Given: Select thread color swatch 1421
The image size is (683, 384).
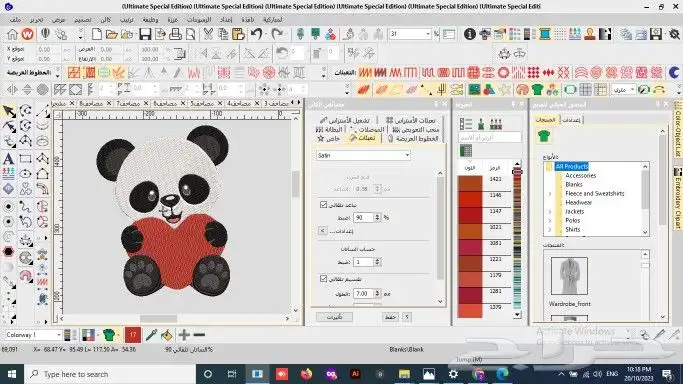Looking at the screenshot, I should (470, 183).
